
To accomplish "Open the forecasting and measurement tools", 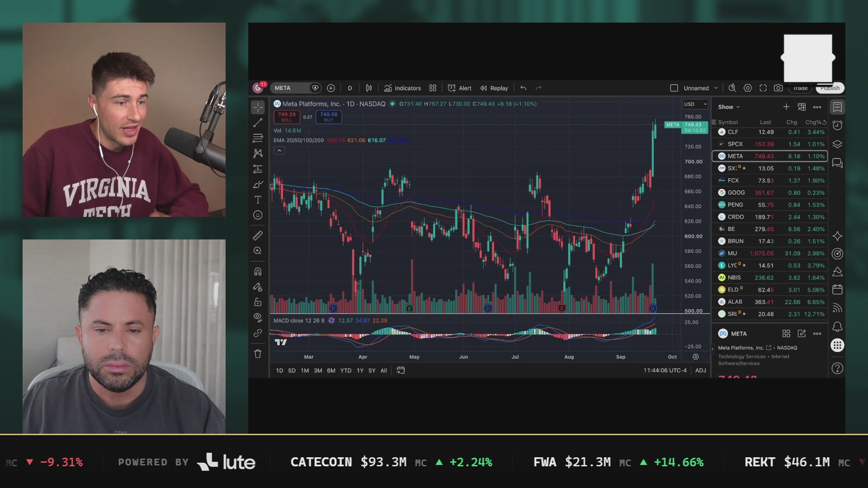I will pyautogui.click(x=258, y=169).
